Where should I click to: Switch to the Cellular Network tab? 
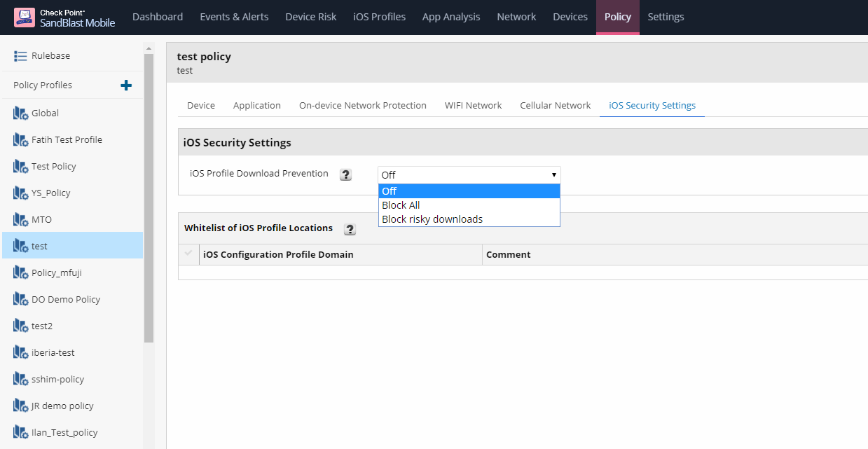pos(555,106)
